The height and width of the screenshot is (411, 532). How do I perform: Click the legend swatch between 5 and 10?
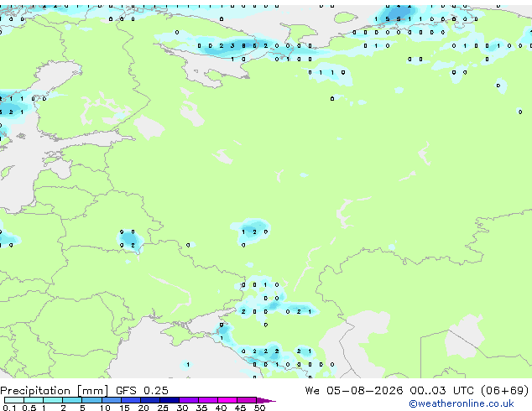point(91,400)
